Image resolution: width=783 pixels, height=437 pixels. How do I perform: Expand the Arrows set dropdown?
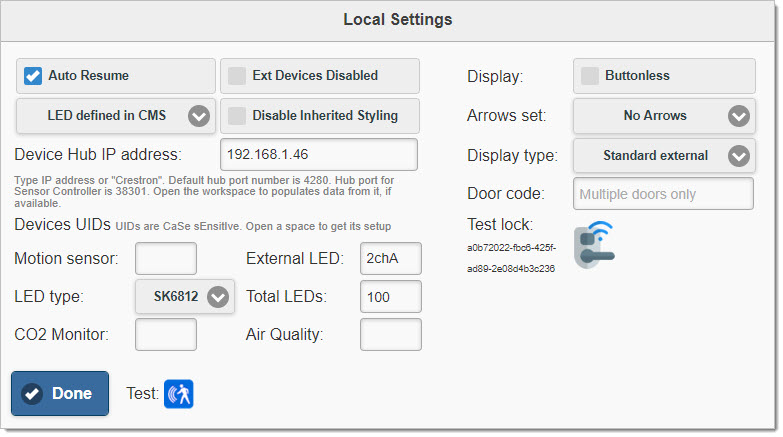coord(664,116)
